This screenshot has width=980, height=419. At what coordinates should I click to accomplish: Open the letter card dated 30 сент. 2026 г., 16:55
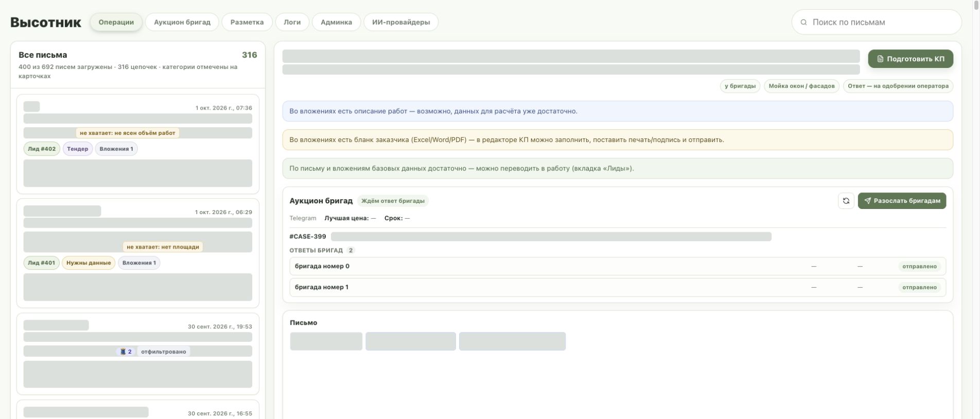(138, 410)
